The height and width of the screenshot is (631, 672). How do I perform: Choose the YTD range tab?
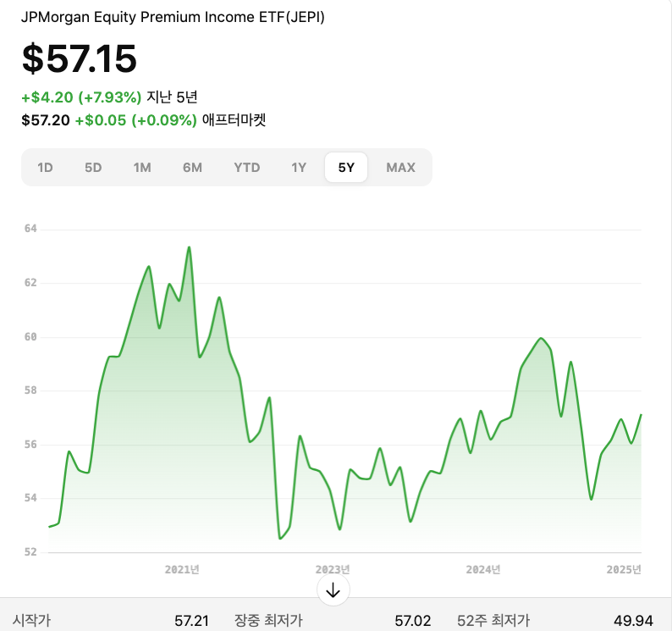click(247, 168)
